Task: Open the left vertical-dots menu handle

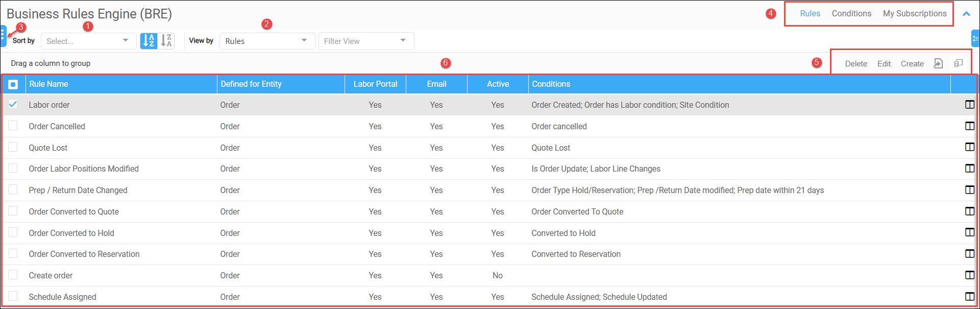Action: point(3,36)
